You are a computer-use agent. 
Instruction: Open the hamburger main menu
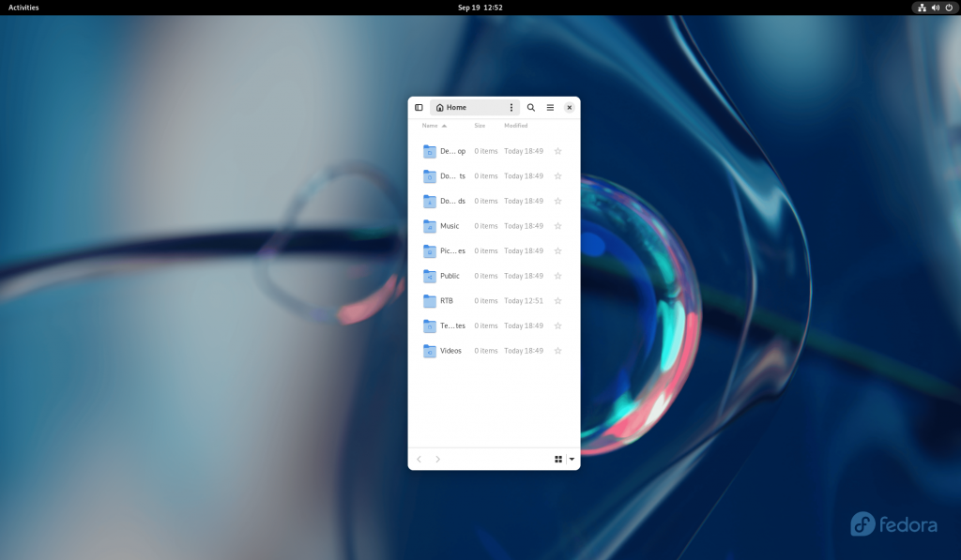point(550,107)
